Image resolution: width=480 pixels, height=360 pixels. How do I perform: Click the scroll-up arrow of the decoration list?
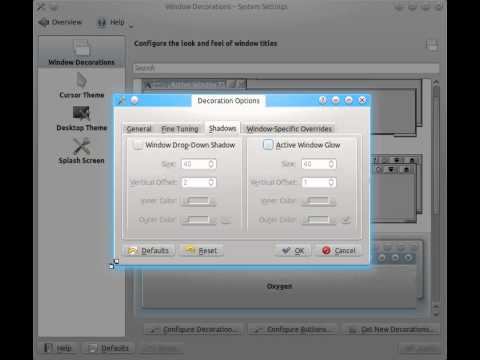436,82
